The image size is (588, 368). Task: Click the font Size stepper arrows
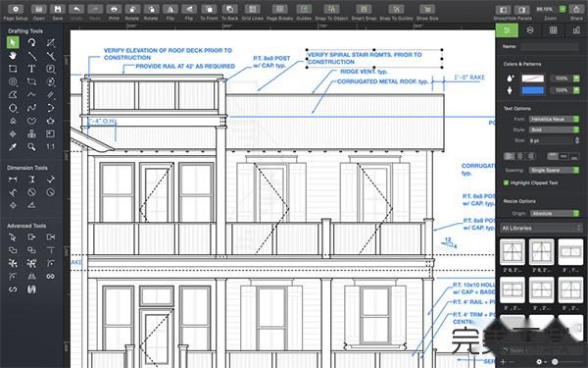577,140
